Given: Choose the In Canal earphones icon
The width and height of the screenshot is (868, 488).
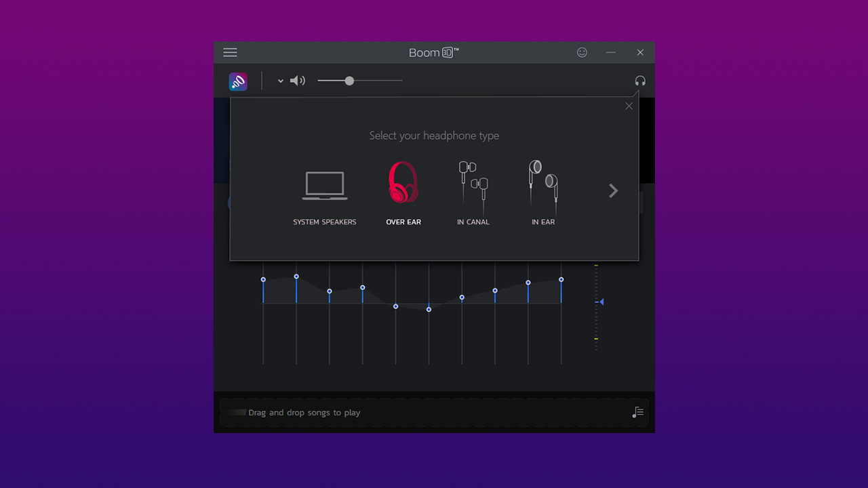Looking at the screenshot, I should [473, 183].
